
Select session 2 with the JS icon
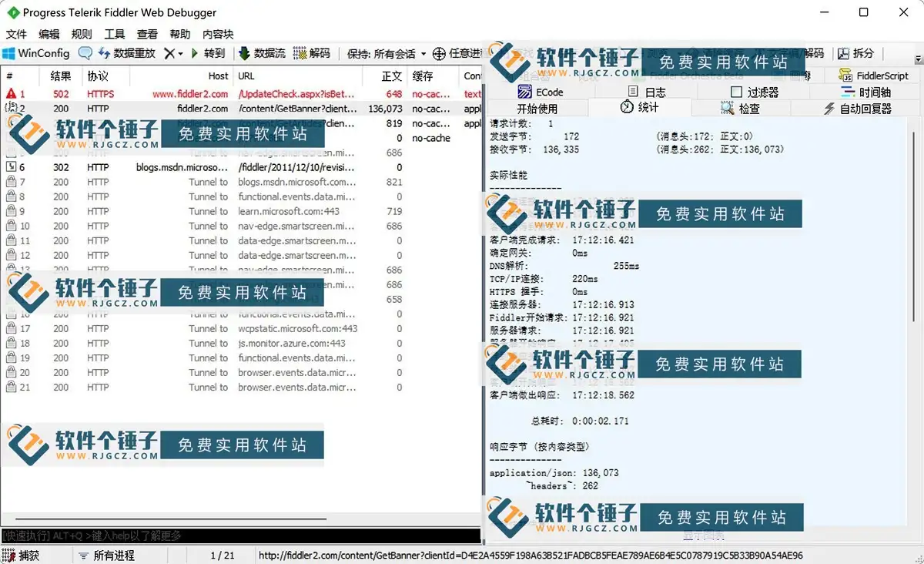(240, 109)
